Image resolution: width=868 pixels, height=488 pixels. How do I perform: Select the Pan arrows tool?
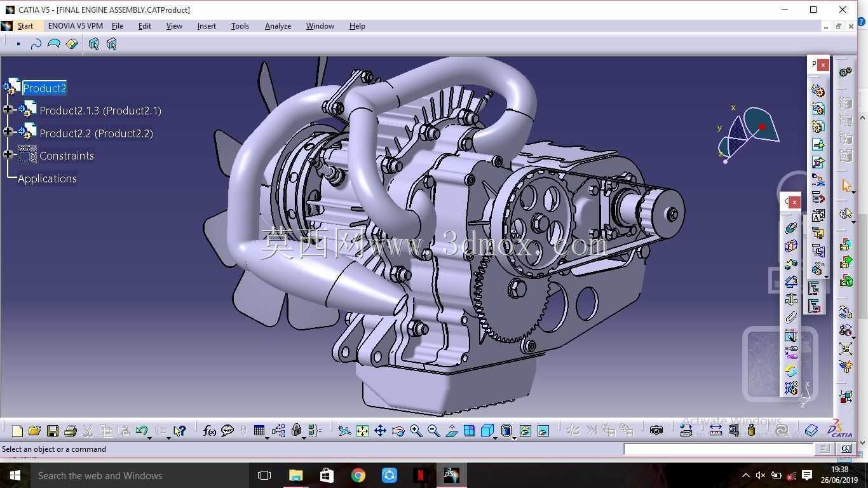380,431
